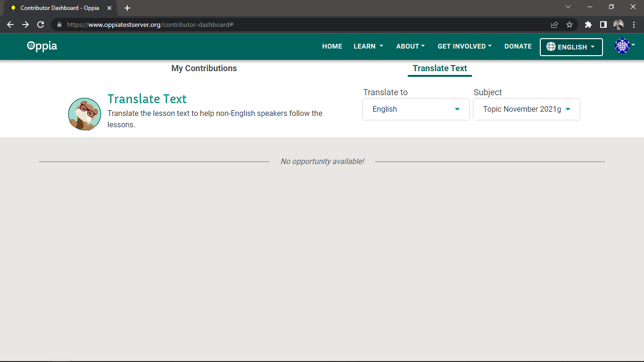Bookmark this page with the star icon

(x=570, y=25)
